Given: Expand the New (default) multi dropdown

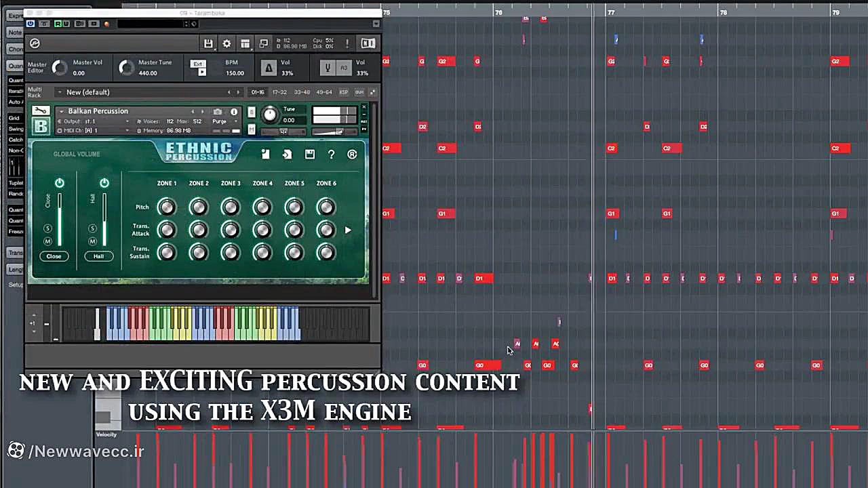Looking at the screenshot, I should tap(60, 92).
